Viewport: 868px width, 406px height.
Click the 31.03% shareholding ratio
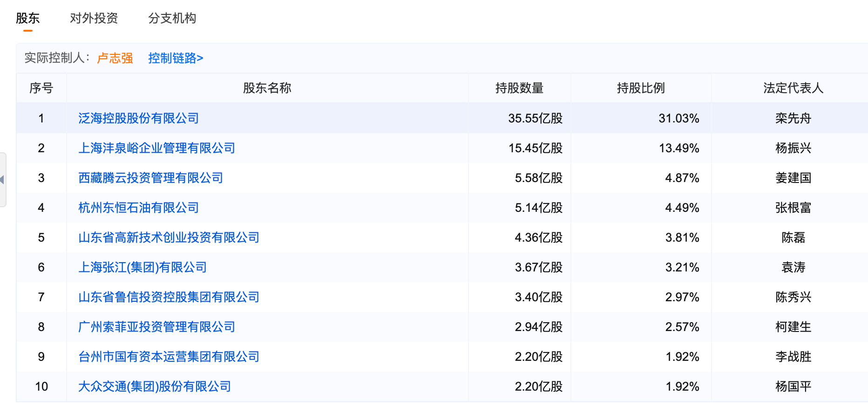679,118
